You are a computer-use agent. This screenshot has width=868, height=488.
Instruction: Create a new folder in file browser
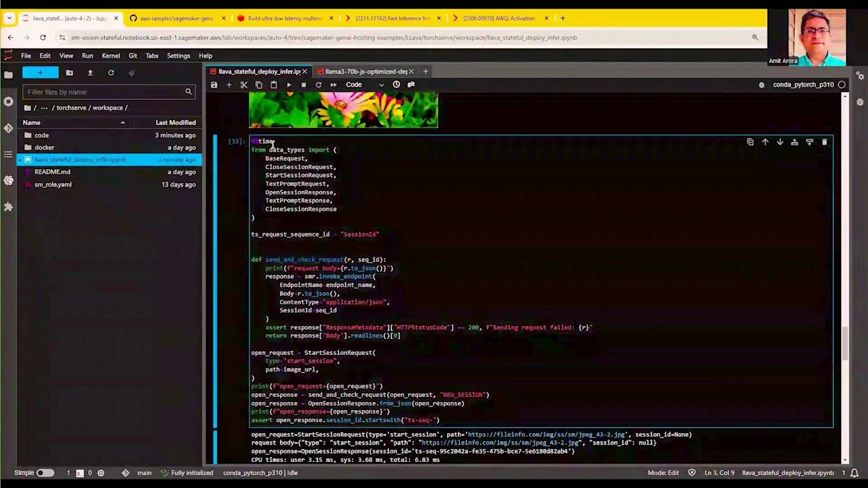(69, 72)
